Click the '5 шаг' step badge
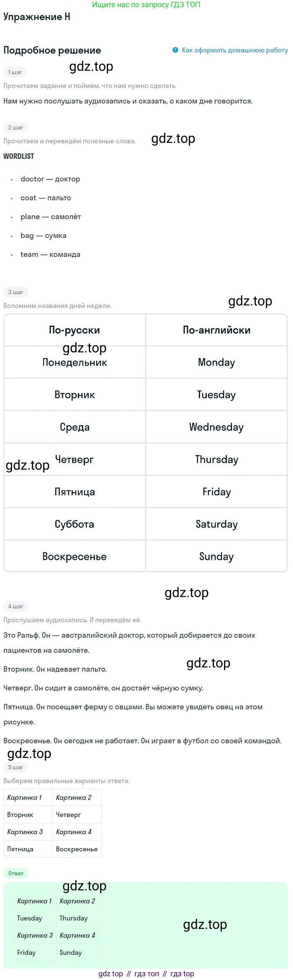Viewport: 293px width, 980px height. (x=15, y=768)
